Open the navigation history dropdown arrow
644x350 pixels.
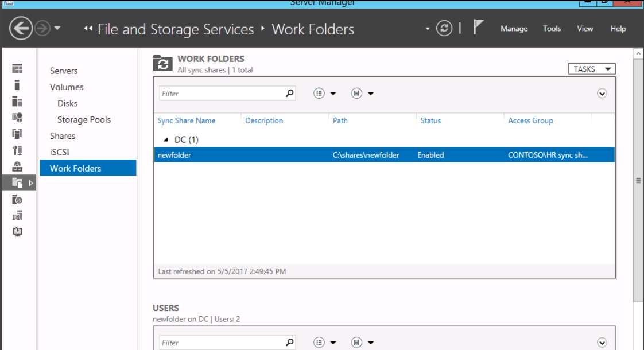57,28
